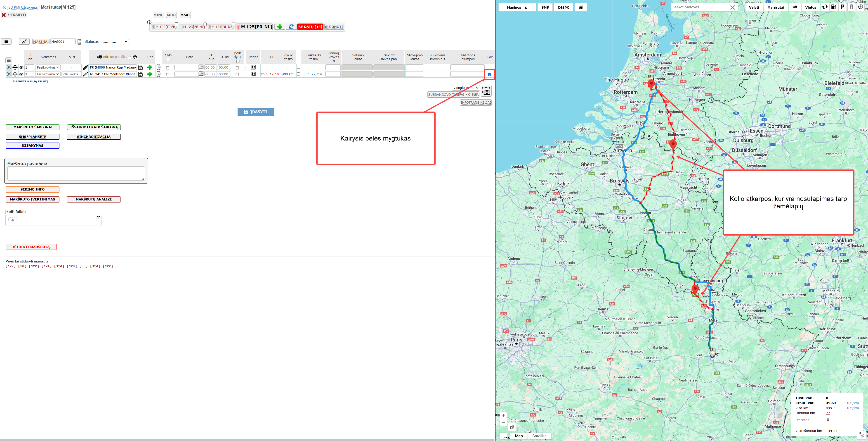Click the fuel station icon on map toolbar

click(833, 7)
